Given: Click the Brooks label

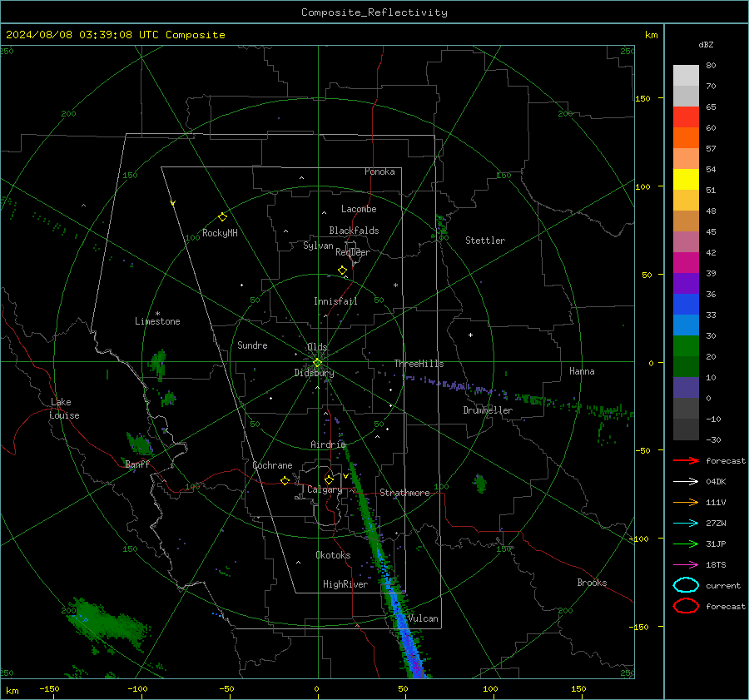Looking at the screenshot, I should pos(592,583).
